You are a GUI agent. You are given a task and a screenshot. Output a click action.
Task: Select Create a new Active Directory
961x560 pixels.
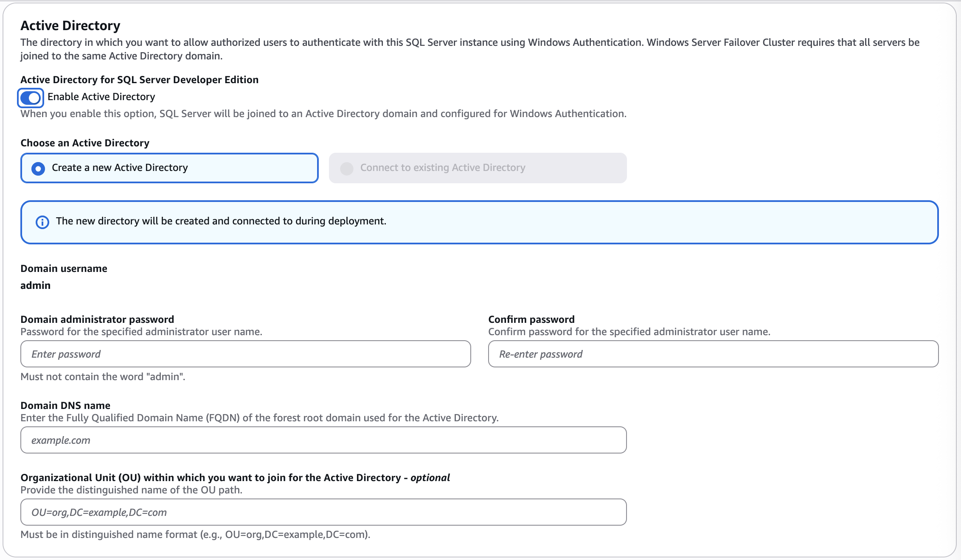(x=39, y=168)
